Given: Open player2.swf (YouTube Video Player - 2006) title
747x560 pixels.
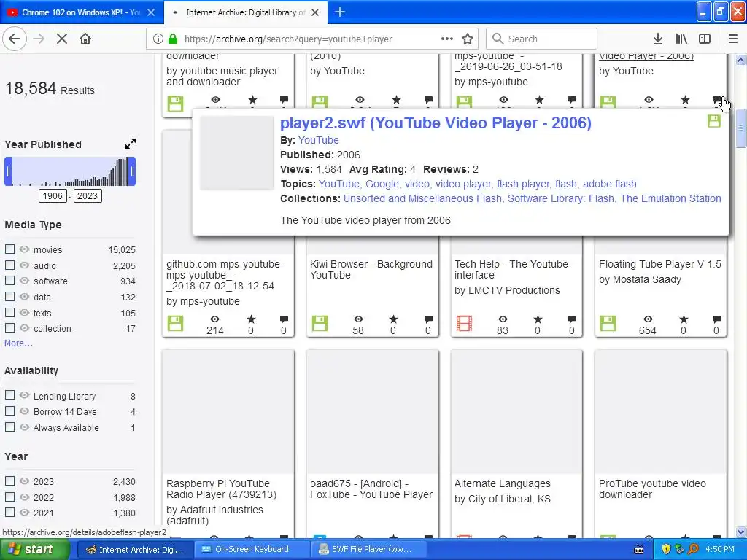Looking at the screenshot, I should click(x=436, y=122).
